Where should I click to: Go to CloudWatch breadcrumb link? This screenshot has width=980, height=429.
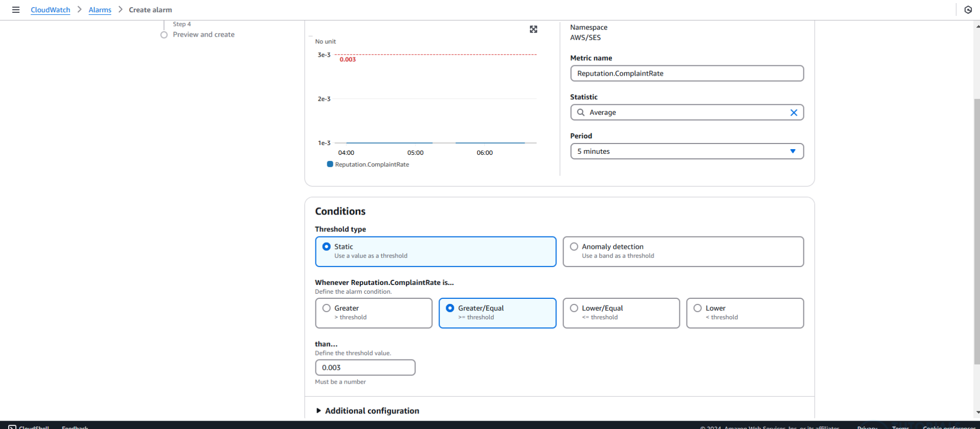51,10
